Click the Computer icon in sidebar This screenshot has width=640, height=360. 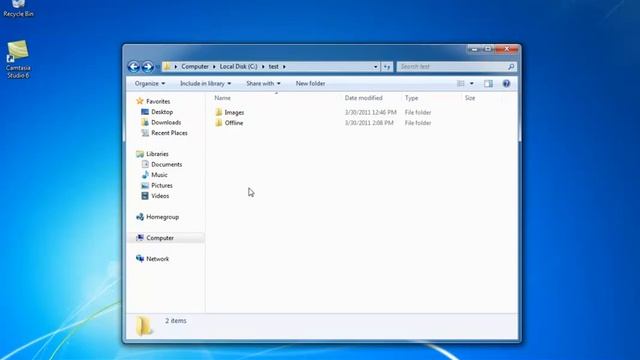(x=140, y=238)
